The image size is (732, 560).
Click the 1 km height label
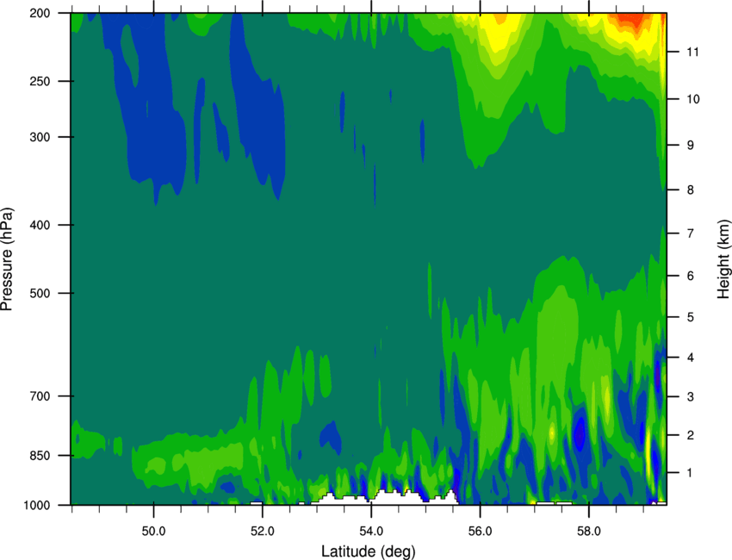pos(691,473)
